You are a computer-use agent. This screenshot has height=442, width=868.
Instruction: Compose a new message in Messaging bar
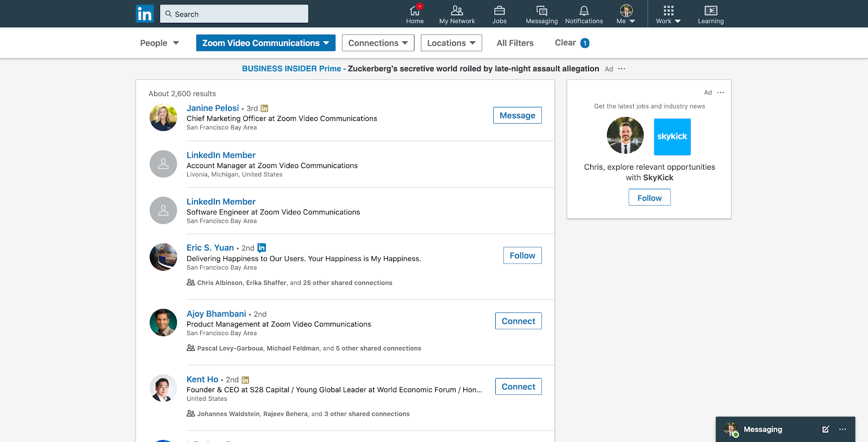click(x=826, y=429)
